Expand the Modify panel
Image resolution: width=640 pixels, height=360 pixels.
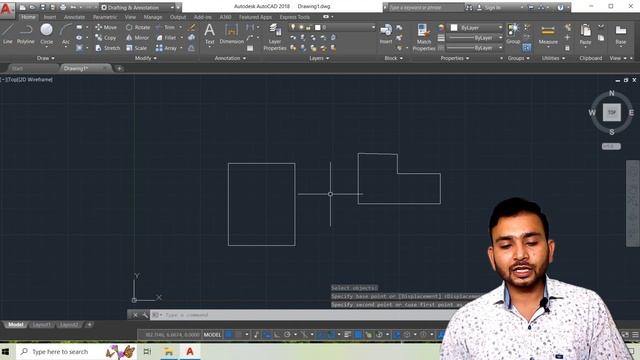146,58
